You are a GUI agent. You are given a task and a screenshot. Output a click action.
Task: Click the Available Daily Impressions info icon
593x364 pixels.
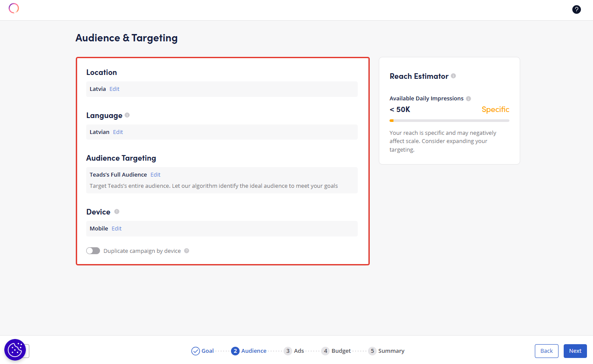468,99
